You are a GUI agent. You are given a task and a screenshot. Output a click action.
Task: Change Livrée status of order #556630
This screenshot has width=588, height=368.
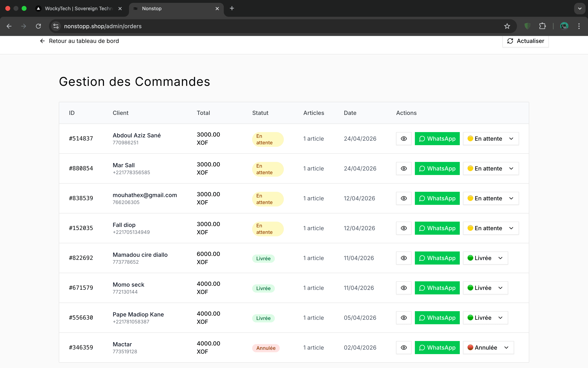click(486, 318)
